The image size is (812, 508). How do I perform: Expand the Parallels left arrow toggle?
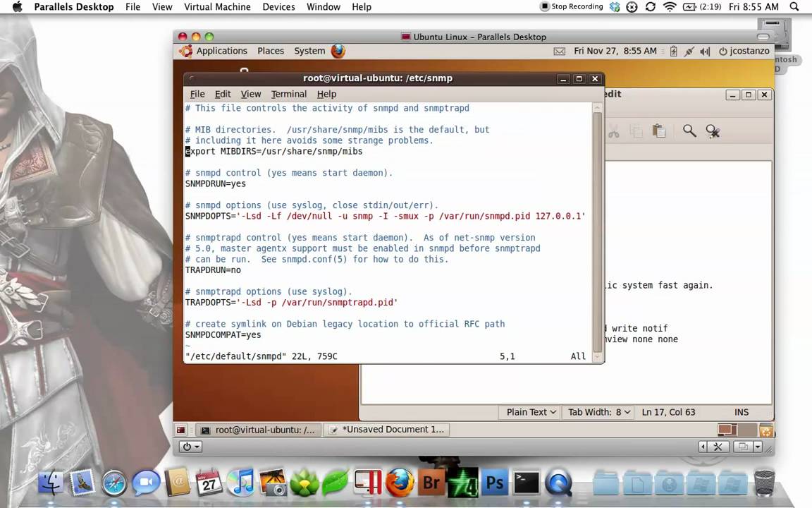tap(703, 447)
